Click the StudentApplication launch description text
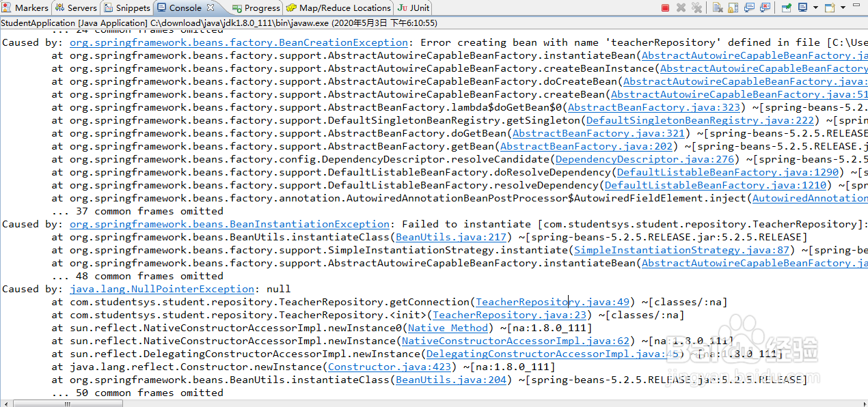Viewport: 868px width, 407px height. point(219,23)
